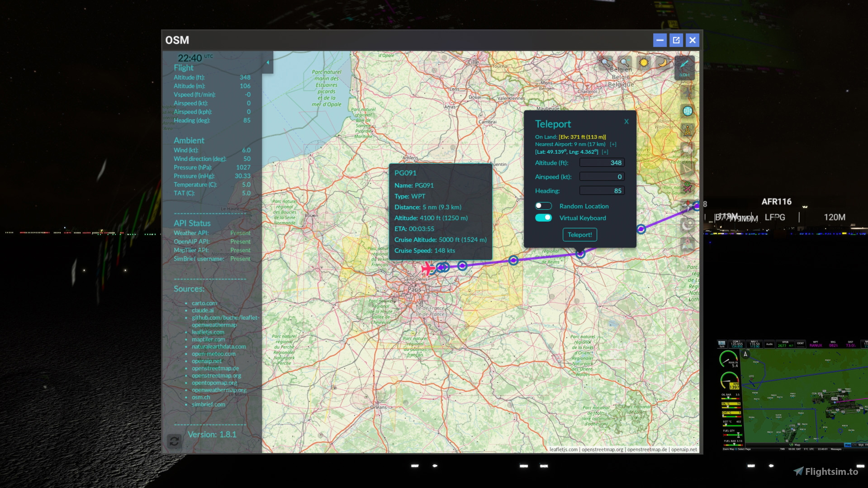
Task: Toggle the radio tower overlay icon
Action: click(x=687, y=130)
